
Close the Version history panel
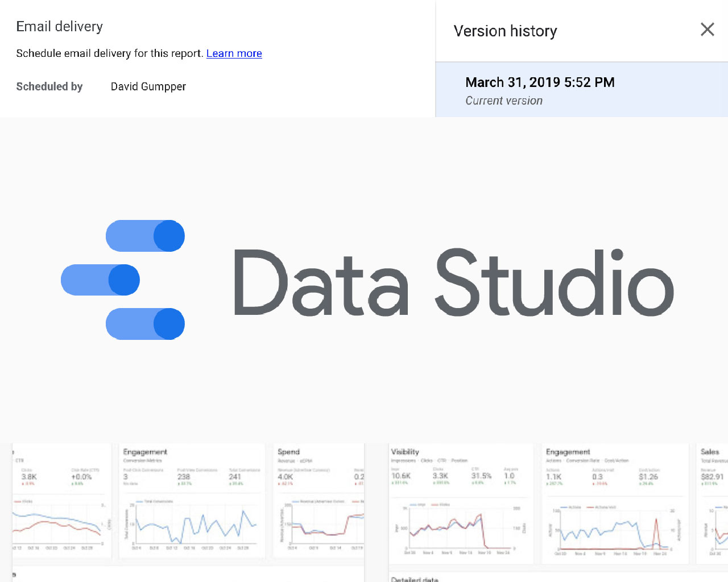(707, 30)
